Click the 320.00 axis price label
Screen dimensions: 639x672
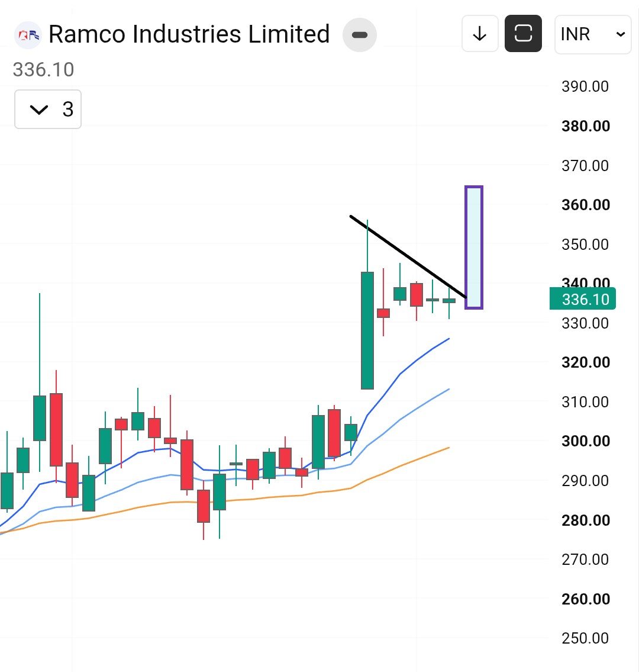(x=586, y=362)
